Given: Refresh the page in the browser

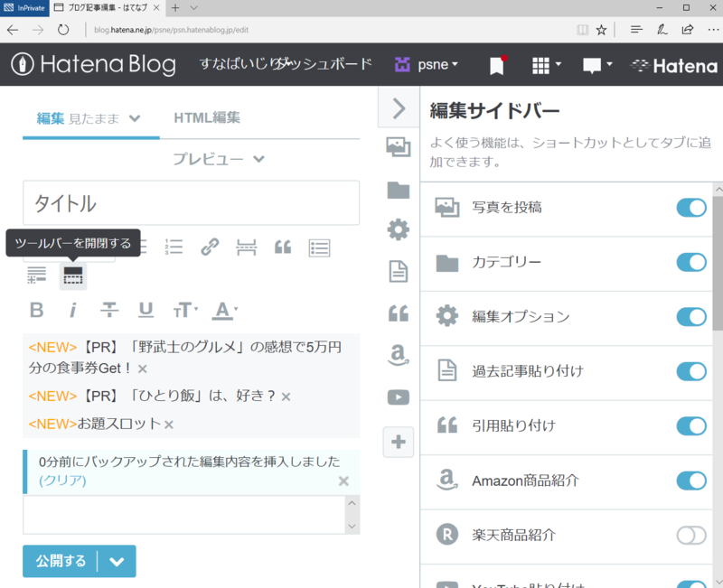Looking at the screenshot, I should coord(63,30).
